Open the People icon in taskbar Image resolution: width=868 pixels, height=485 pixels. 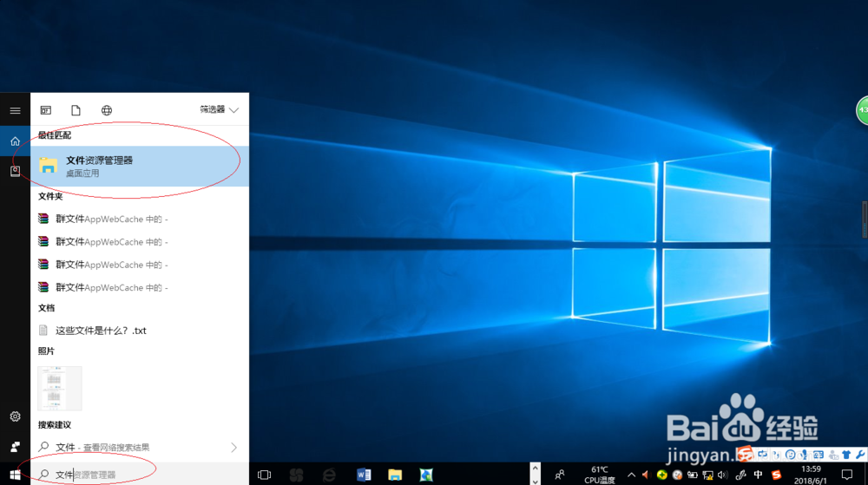(x=560, y=475)
